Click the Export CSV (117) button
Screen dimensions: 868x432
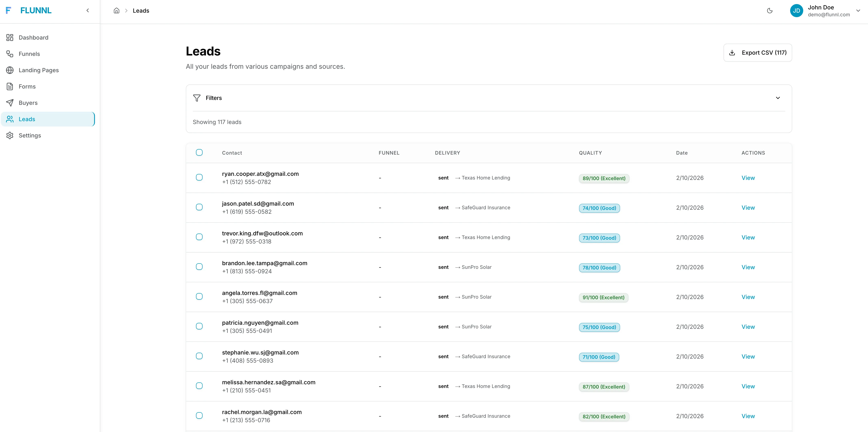coord(758,53)
